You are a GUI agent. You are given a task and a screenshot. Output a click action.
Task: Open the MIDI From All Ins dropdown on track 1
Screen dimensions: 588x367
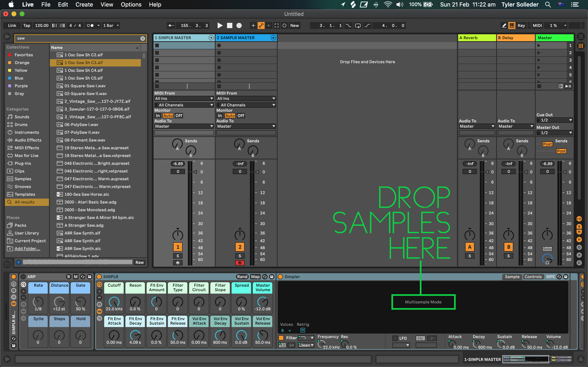(184, 98)
